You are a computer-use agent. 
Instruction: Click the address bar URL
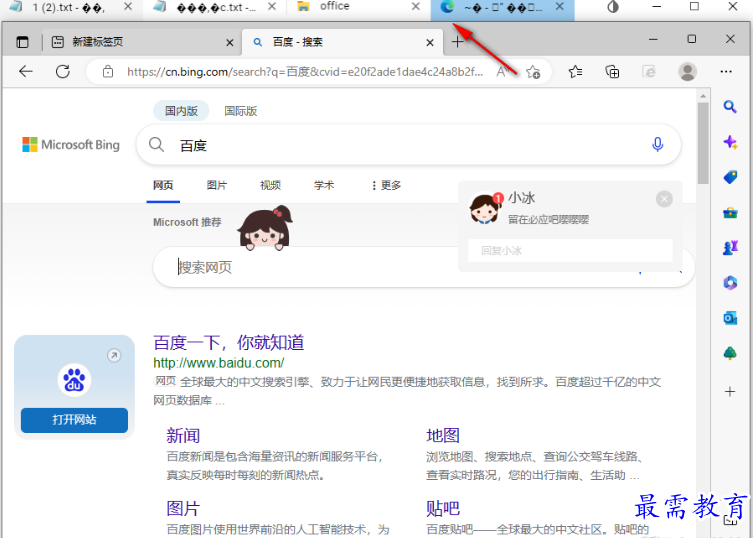(x=305, y=72)
